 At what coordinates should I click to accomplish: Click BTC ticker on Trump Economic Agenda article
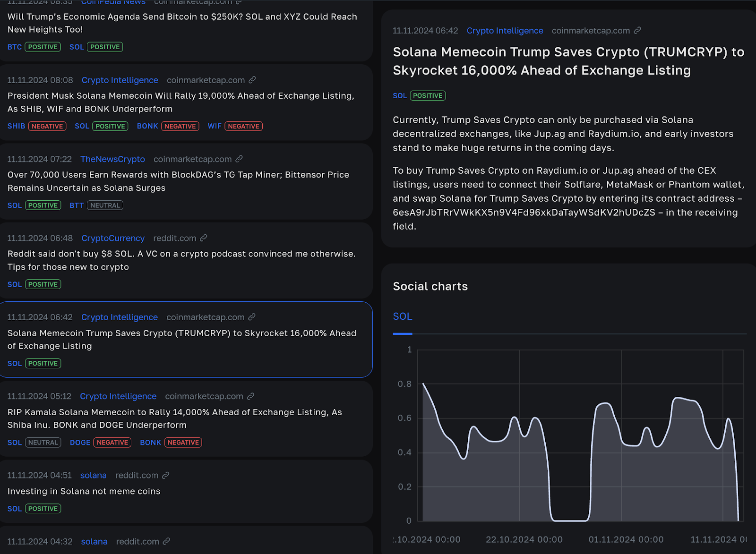15,47
